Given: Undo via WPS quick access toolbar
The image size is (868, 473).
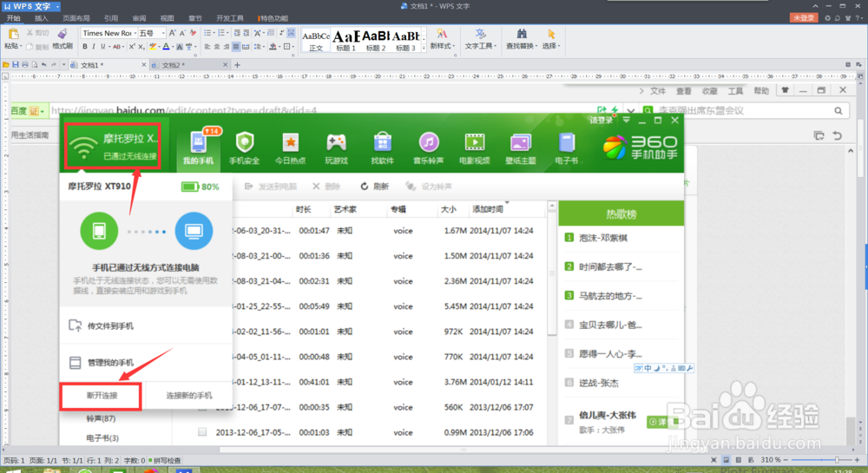Looking at the screenshot, I should tap(43, 65).
